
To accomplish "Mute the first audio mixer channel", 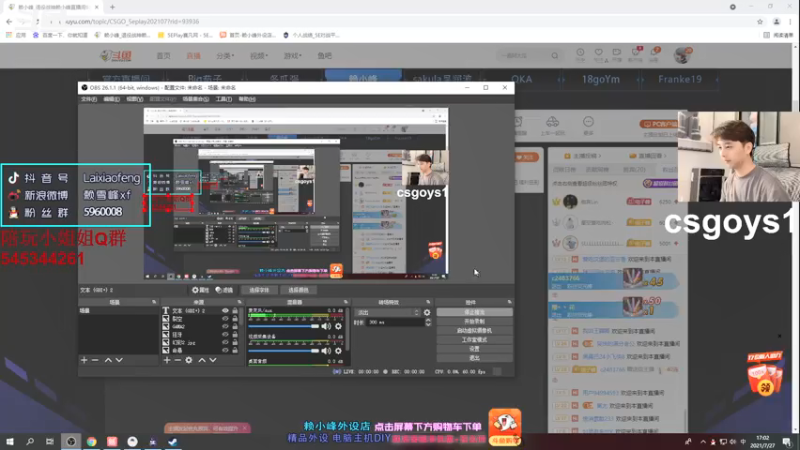I will tap(326, 326).
